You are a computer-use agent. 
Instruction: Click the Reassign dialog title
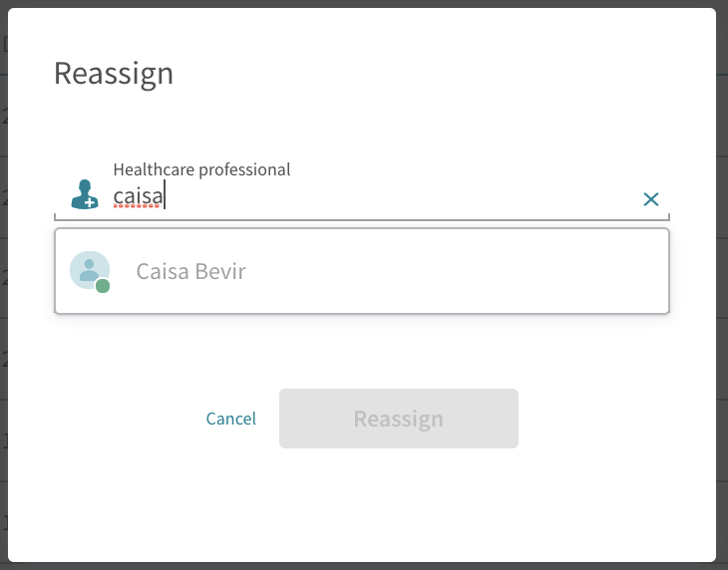pyautogui.click(x=114, y=74)
